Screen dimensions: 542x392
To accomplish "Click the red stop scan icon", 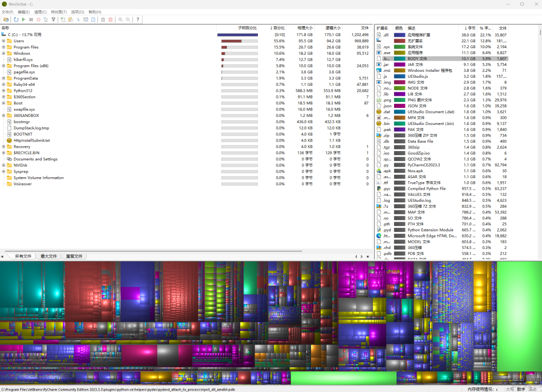I will (x=38, y=20).
